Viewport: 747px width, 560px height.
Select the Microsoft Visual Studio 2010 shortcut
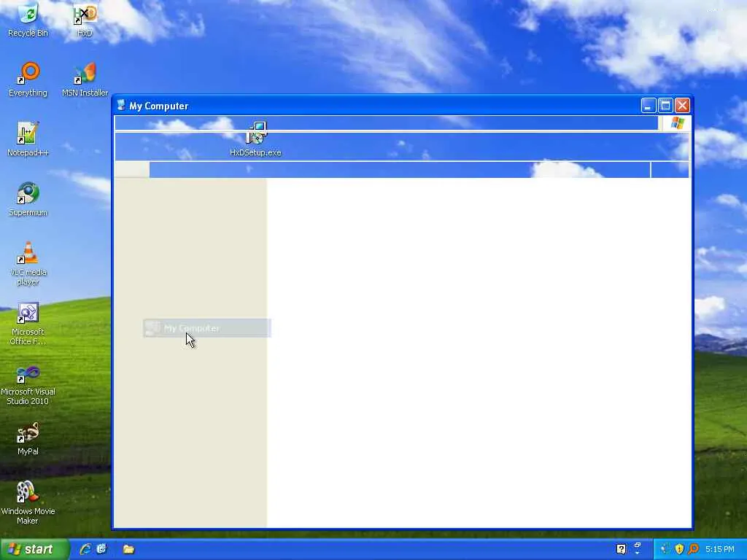(28, 384)
